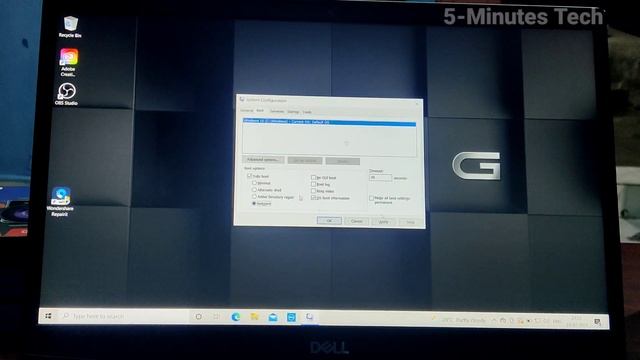
Task: Enable the Base video checkbox
Action: click(313, 191)
